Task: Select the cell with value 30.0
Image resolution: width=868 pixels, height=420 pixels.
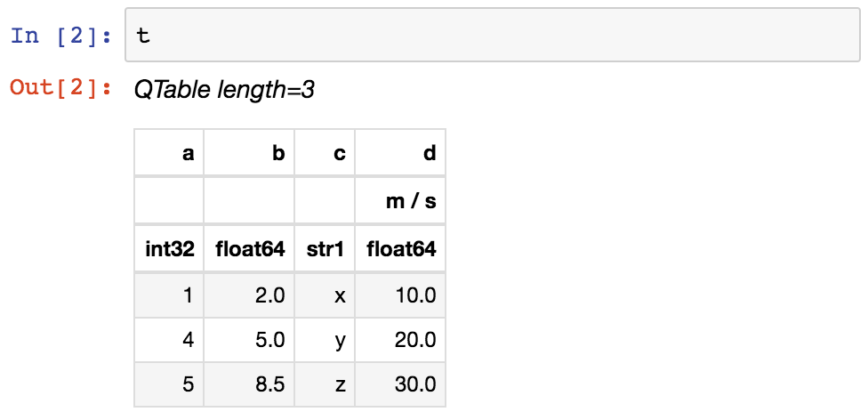Action: tap(415, 385)
